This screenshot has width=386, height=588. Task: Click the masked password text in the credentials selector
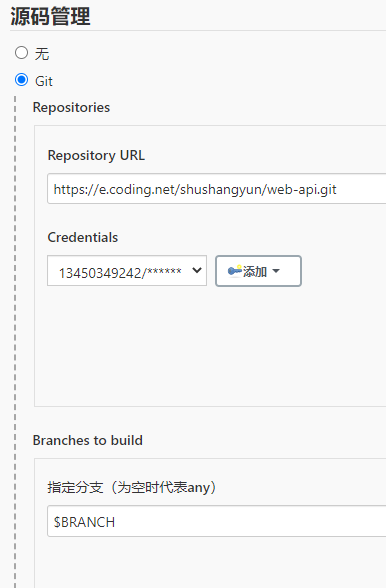point(164,272)
